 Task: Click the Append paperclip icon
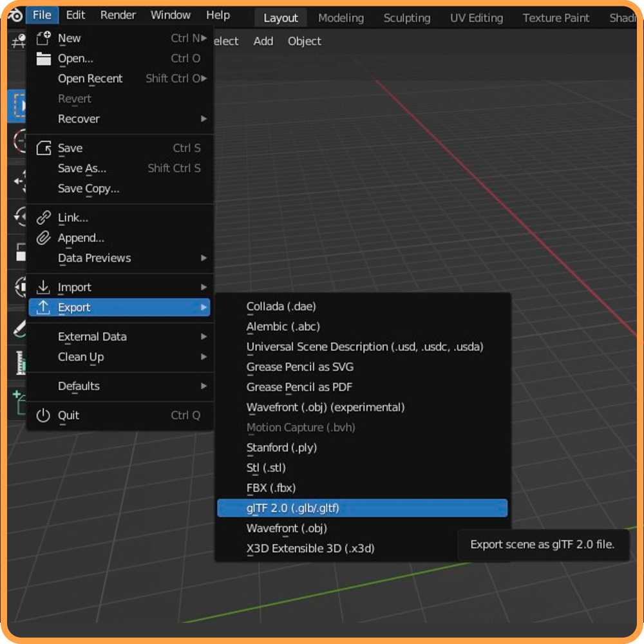point(44,238)
